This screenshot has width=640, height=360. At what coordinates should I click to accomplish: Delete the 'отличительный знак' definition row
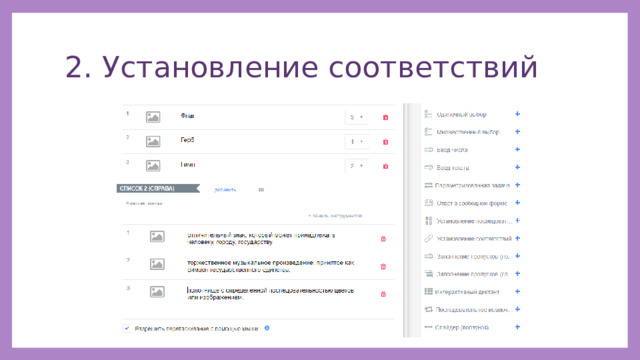click(383, 239)
